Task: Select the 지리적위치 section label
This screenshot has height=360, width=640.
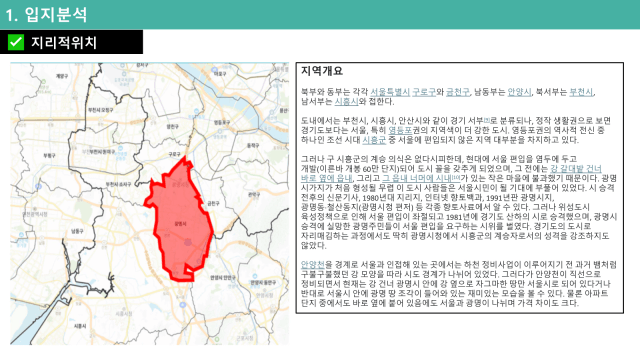Action: click(x=64, y=42)
